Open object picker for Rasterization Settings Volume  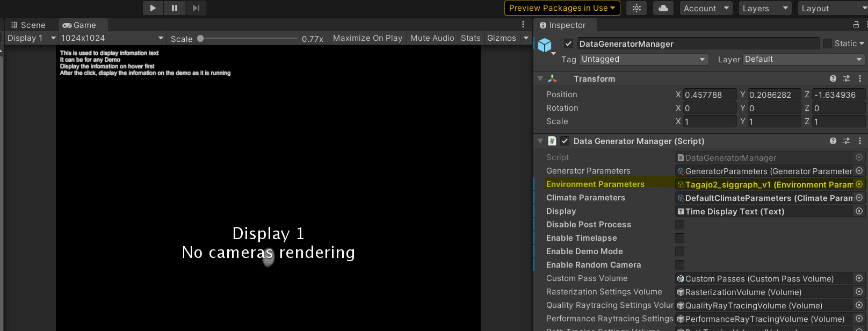(x=859, y=292)
